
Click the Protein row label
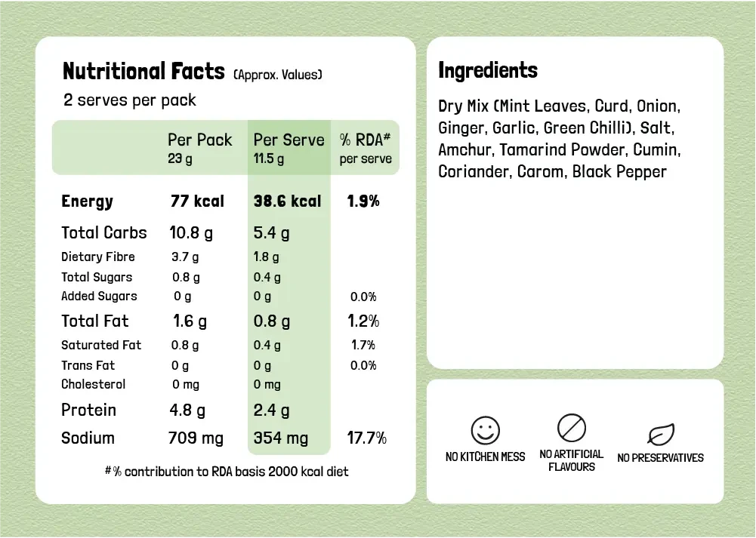(x=88, y=410)
